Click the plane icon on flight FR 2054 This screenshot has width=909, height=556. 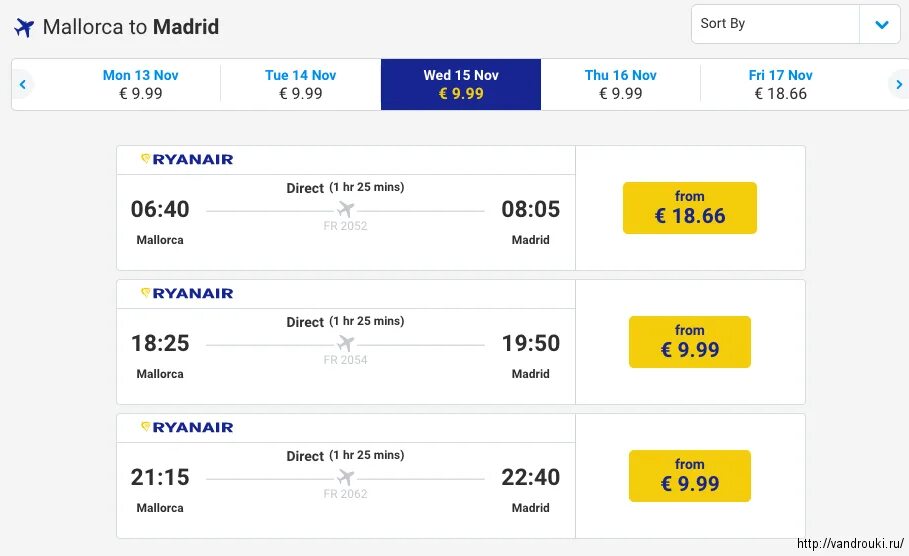coord(346,343)
